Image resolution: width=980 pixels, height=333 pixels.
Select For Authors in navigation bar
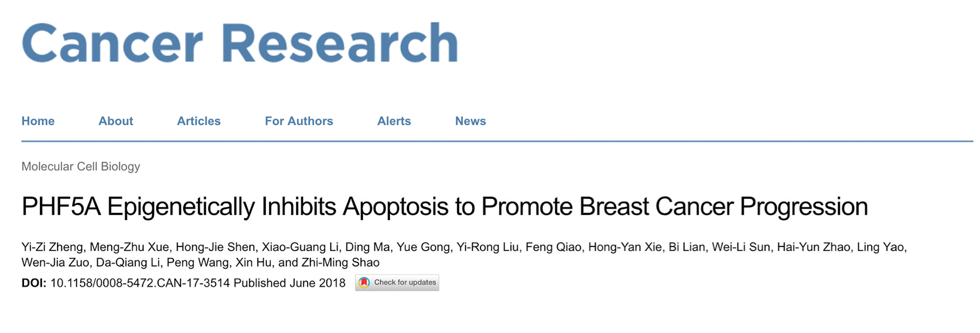(299, 121)
